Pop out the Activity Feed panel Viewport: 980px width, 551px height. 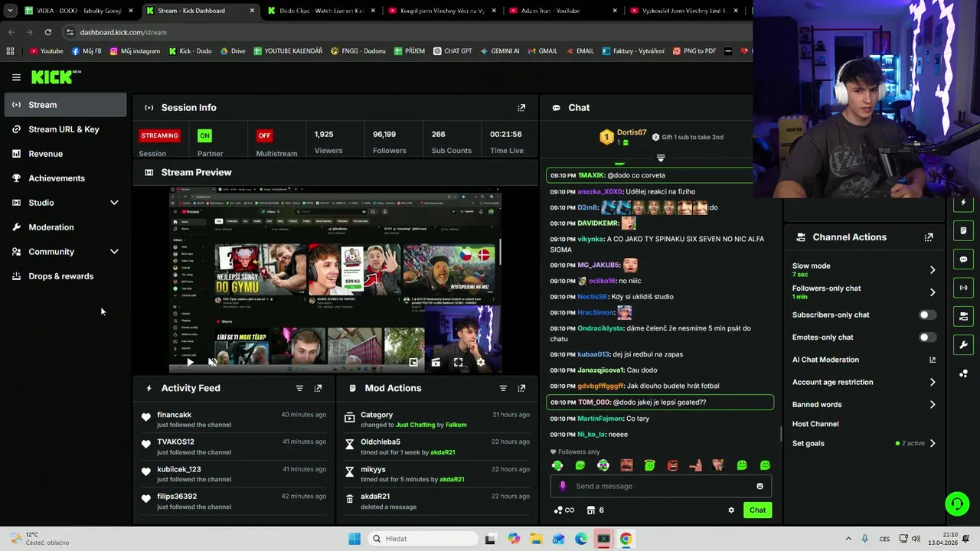(x=318, y=388)
